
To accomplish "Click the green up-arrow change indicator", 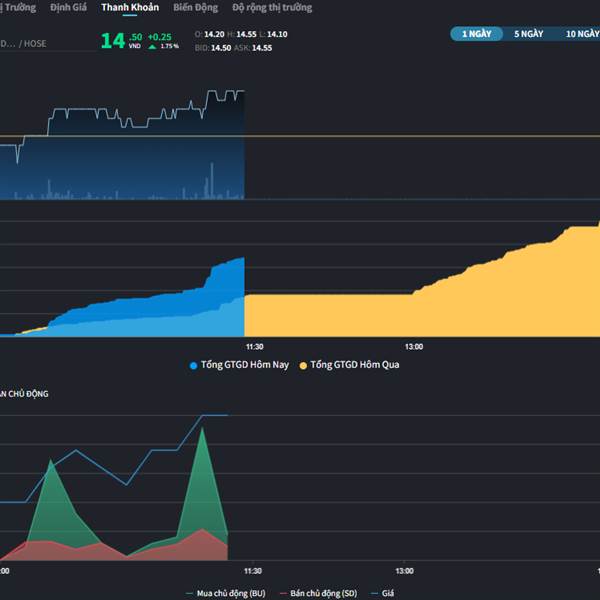I will point(152,47).
